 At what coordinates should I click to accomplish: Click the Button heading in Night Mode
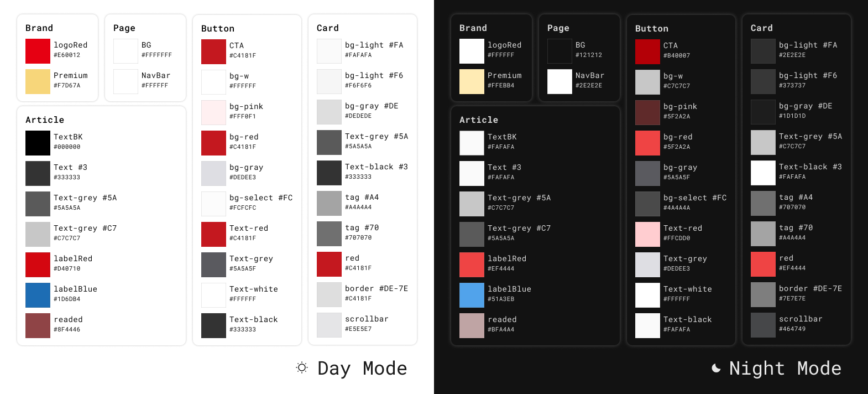point(652,28)
